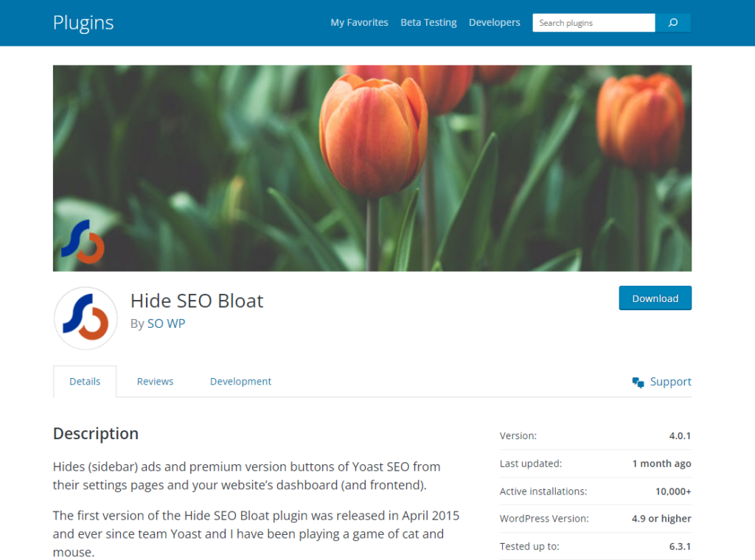The image size is (755, 560).
Task: Open the Support link
Action: 670,382
